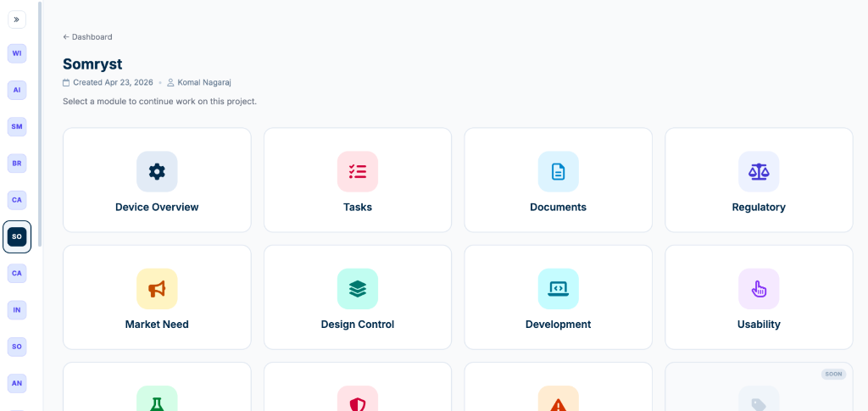Open the Usability module label
The width and height of the screenshot is (868, 411).
pos(759,325)
